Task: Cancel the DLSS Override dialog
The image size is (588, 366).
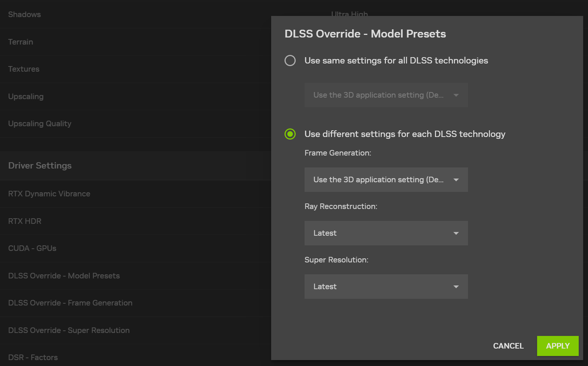Action: pyautogui.click(x=508, y=346)
